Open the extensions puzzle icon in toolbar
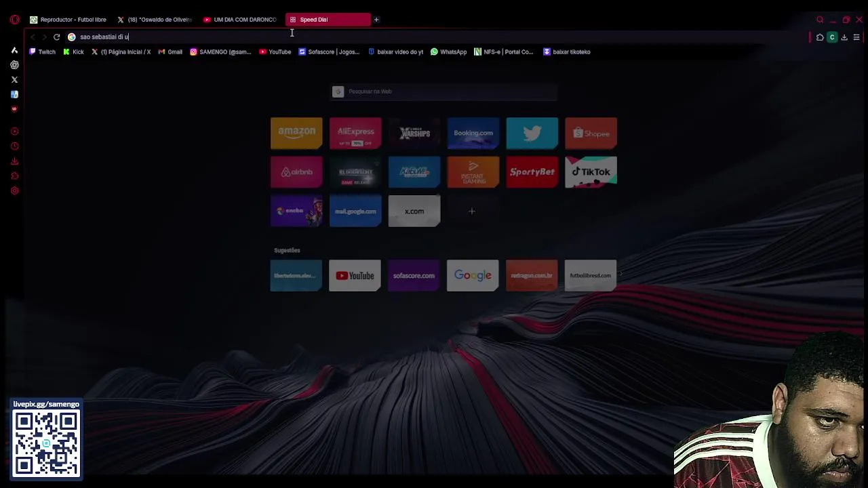 [820, 37]
